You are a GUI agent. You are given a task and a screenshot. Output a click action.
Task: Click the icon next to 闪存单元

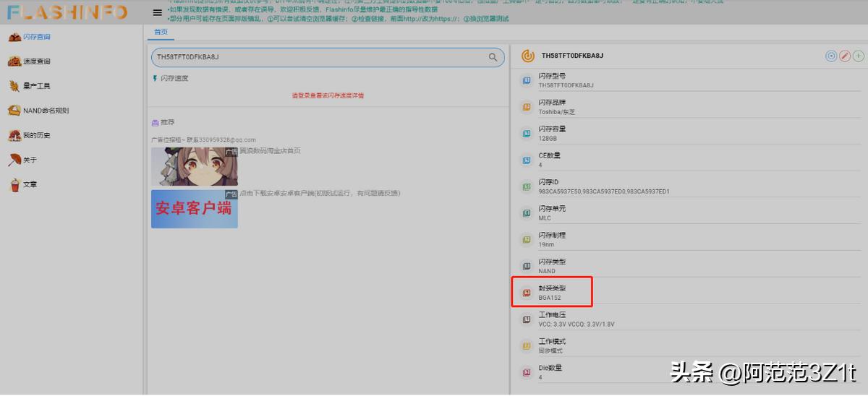(x=527, y=213)
